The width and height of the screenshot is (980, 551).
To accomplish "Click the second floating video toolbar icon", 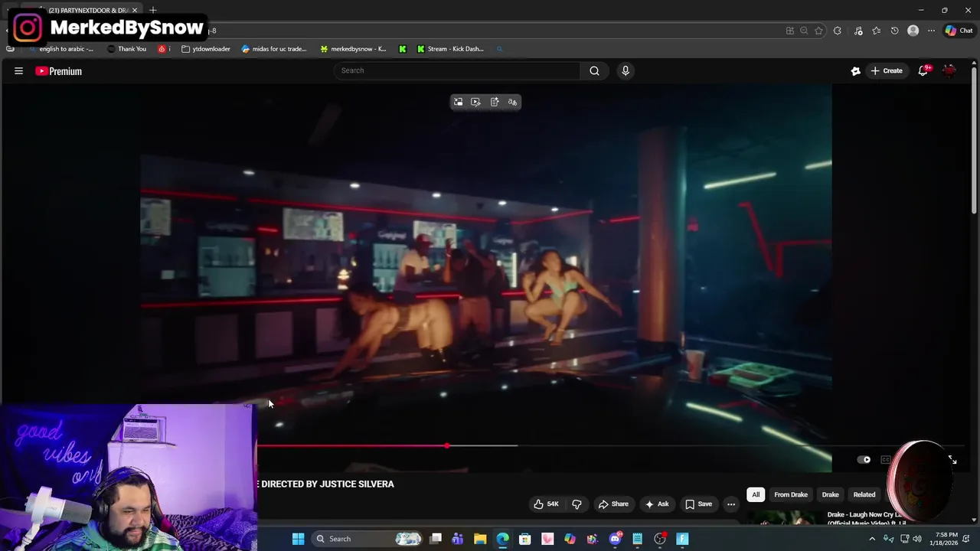I will pos(475,102).
